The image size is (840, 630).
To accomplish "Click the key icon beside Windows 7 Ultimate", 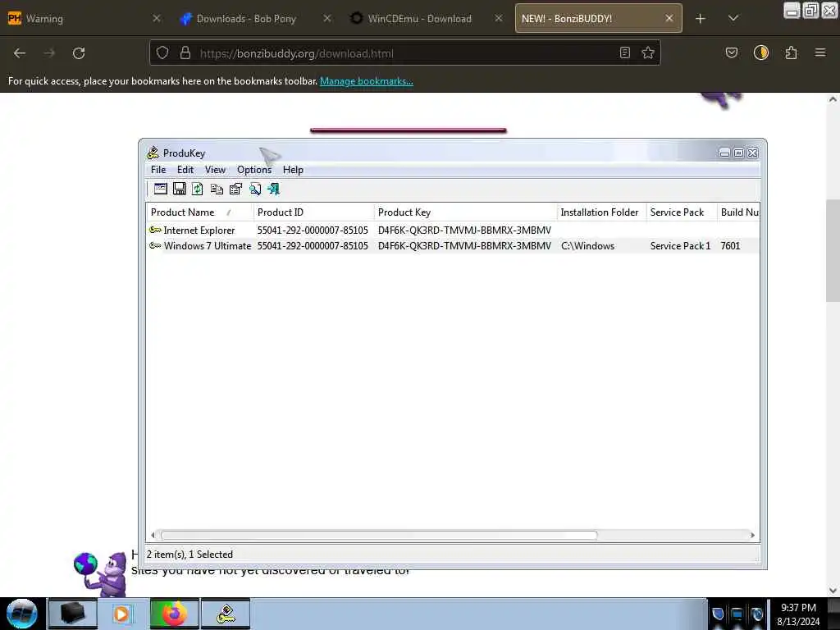I will point(155,245).
